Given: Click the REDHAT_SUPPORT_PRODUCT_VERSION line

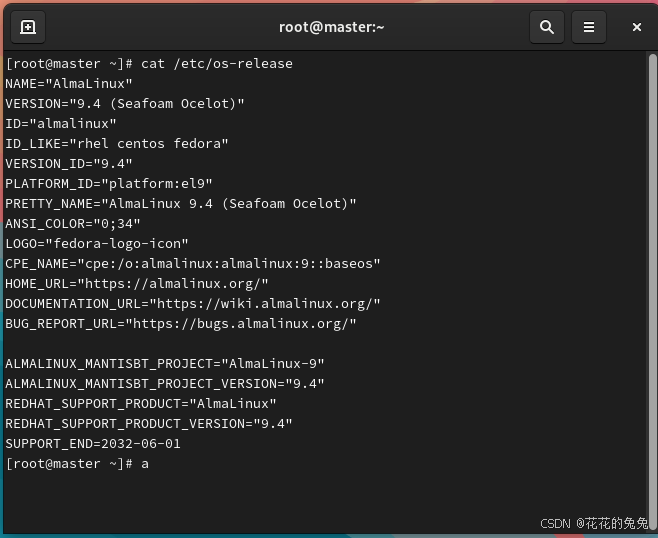Looking at the screenshot, I should tap(149, 424).
